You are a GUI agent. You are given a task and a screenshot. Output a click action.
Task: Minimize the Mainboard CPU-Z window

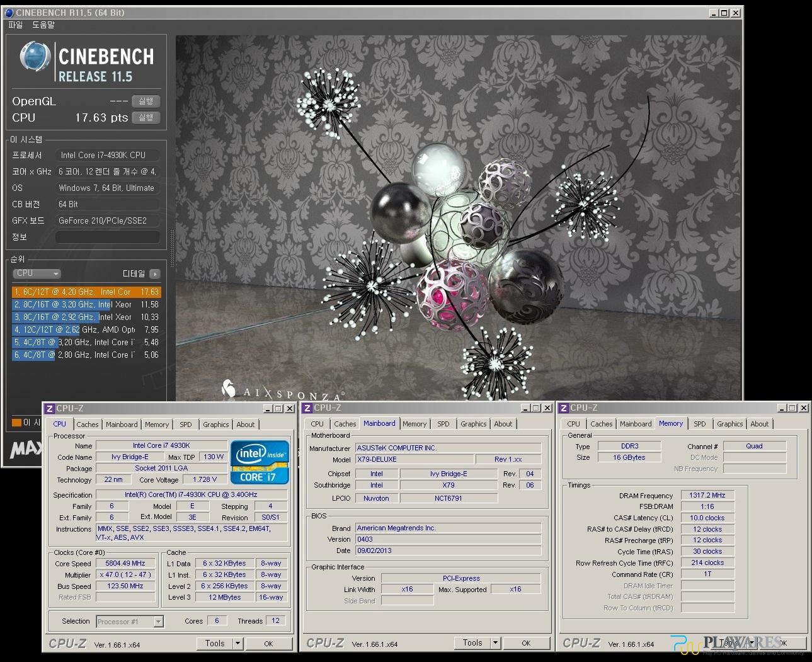click(x=525, y=408)
